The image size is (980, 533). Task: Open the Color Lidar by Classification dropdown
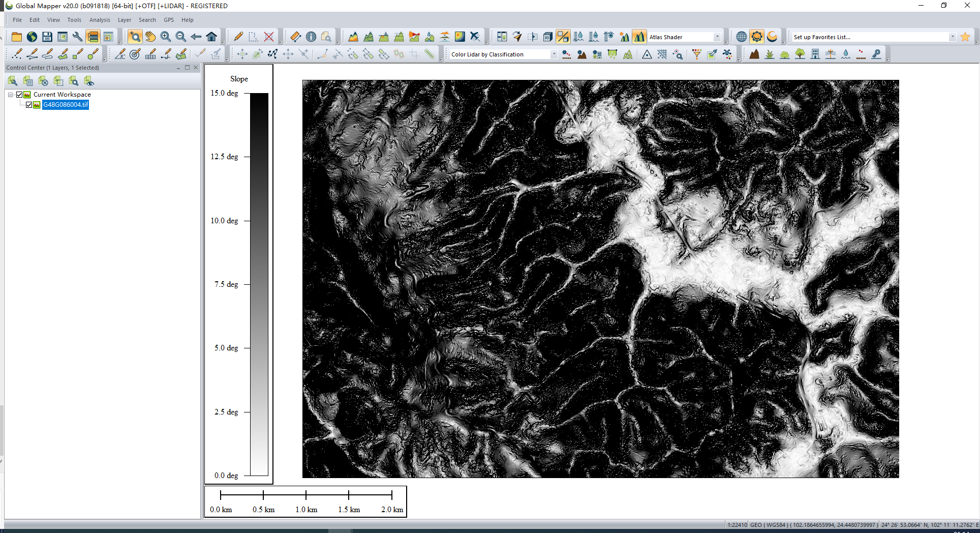click(554, 54)
